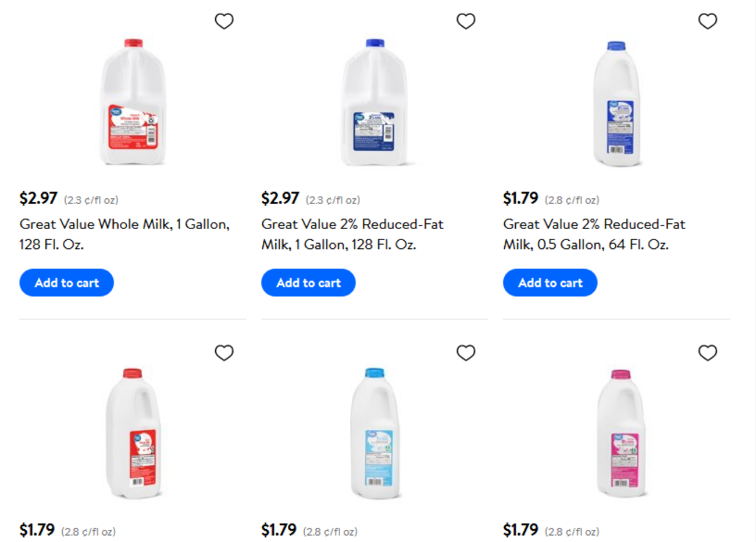
Task: Add 2% Reduced-Fat 0.5 Gallon milk to cart
Action: (x=550, y=283)
